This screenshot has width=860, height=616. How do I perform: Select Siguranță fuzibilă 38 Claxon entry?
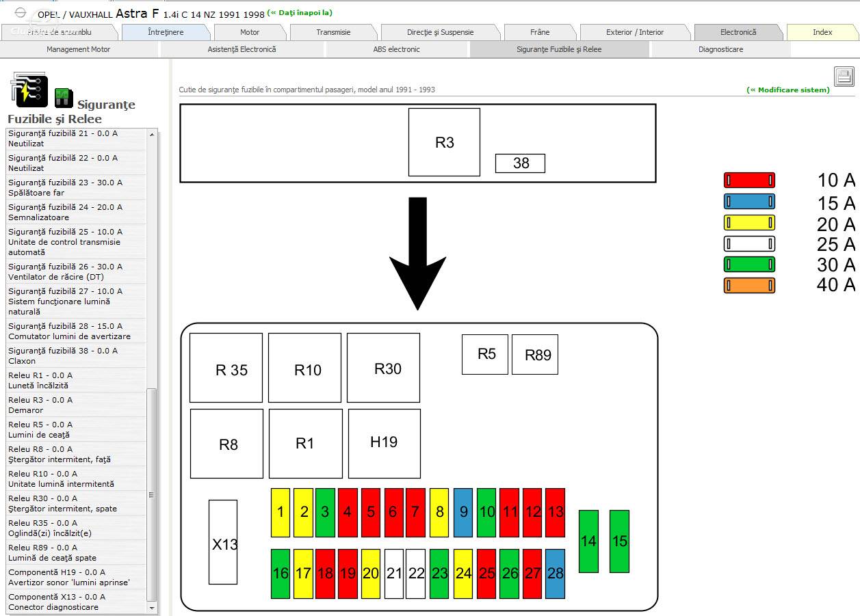[x=76, y=356]
